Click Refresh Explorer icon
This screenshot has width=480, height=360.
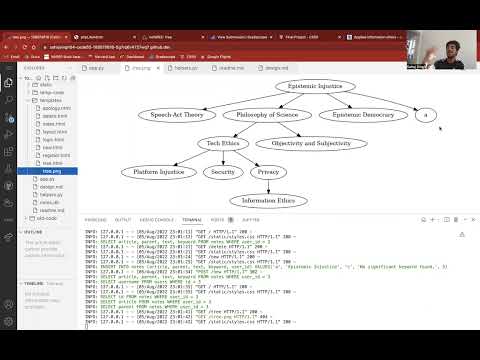coord(64,78)
